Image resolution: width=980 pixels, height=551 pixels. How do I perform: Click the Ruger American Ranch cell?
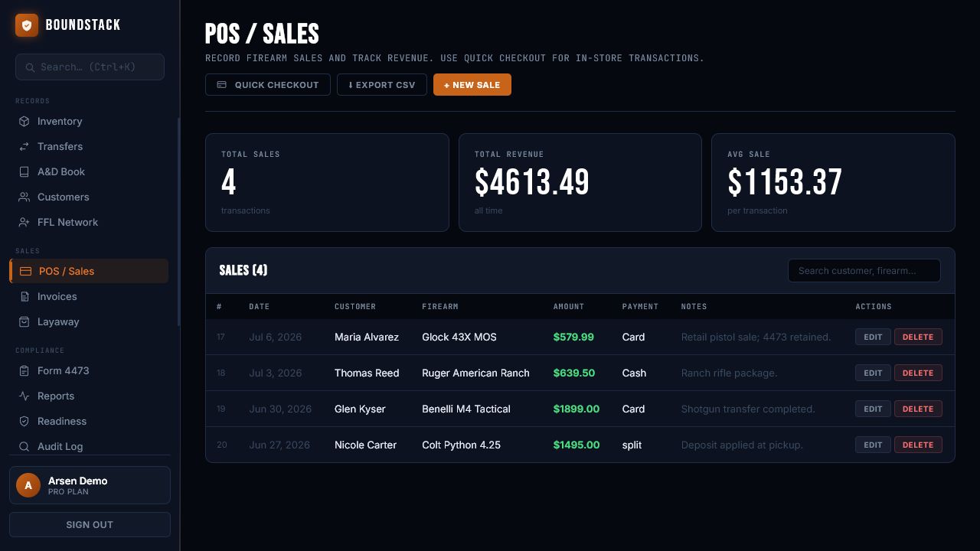coord(475,373)
